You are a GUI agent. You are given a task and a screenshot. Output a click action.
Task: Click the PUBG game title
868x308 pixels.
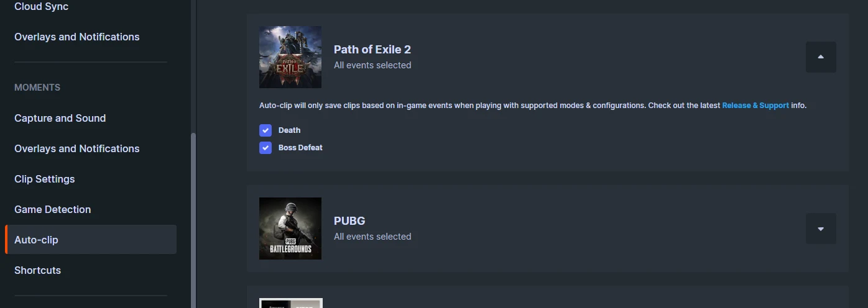[x=349, y=221]
